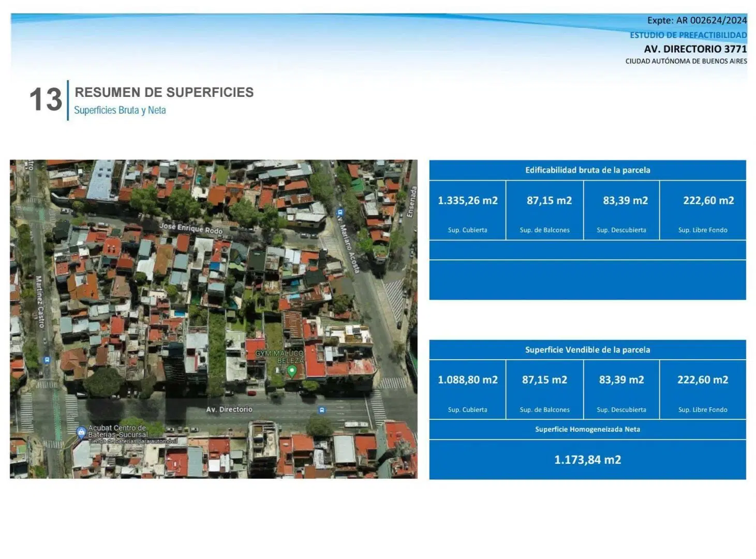
Task: Click 'Sup. Cubierta' under 1.088,80 m2
Action: [x=467, y=410]
